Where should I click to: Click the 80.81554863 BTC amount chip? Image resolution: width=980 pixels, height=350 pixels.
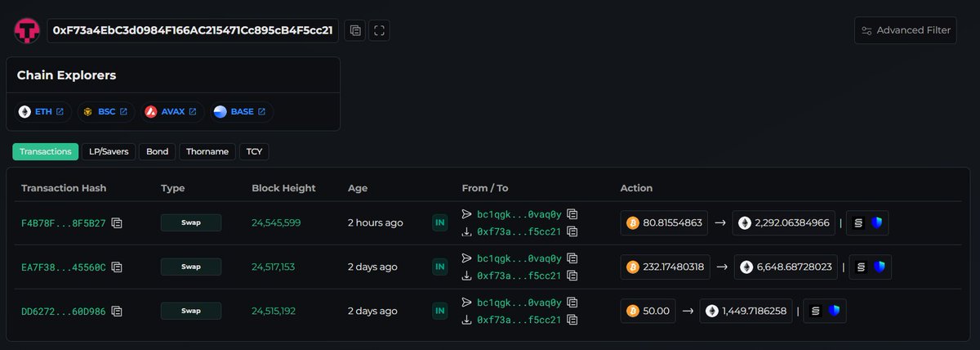tap(665, 222)
